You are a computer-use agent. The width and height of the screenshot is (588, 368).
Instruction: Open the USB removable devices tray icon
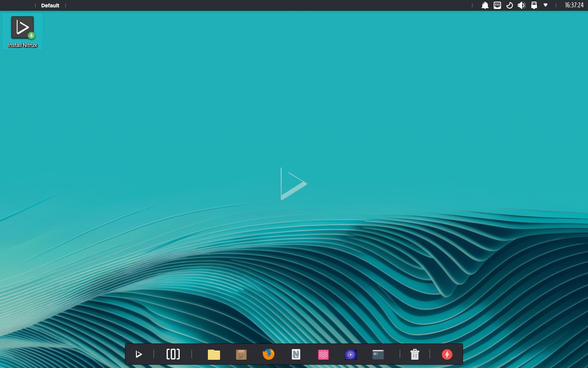point(534,5)
